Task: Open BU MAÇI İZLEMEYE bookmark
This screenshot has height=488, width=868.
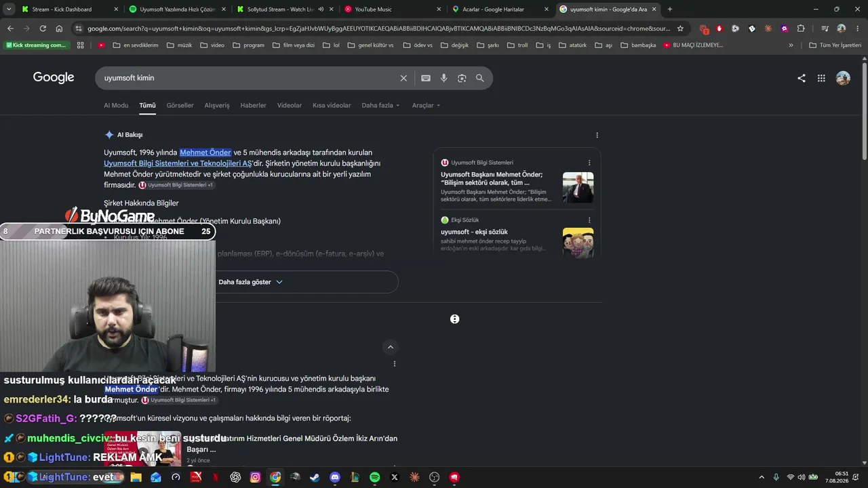Action: click(x=693, y=45)
